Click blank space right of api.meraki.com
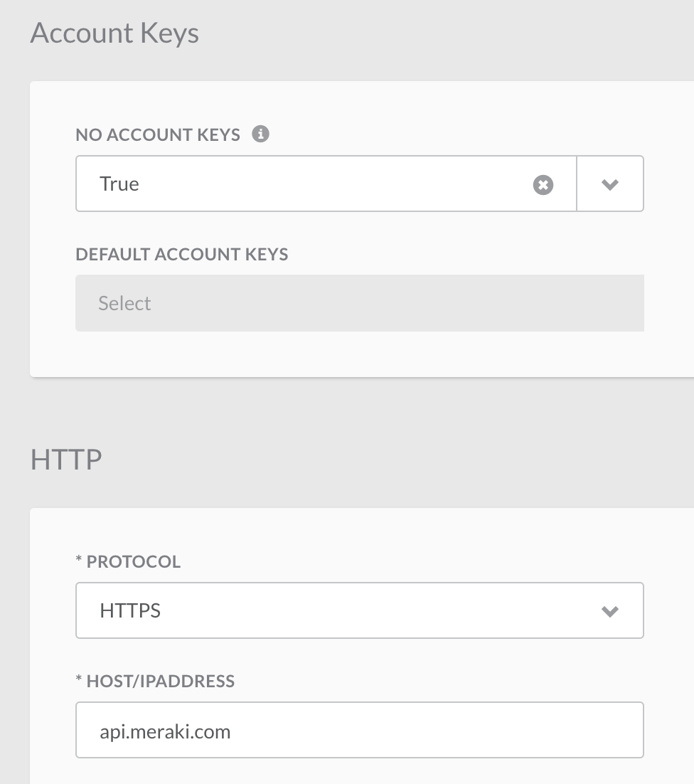This screenshot has width=694, height=784. click(x=441, y=731)
